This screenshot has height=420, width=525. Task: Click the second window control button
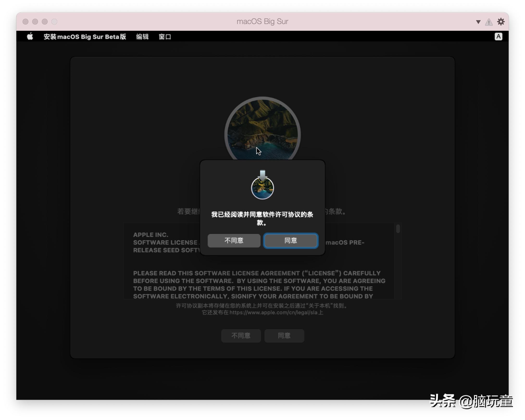click(x=35, y=22)
